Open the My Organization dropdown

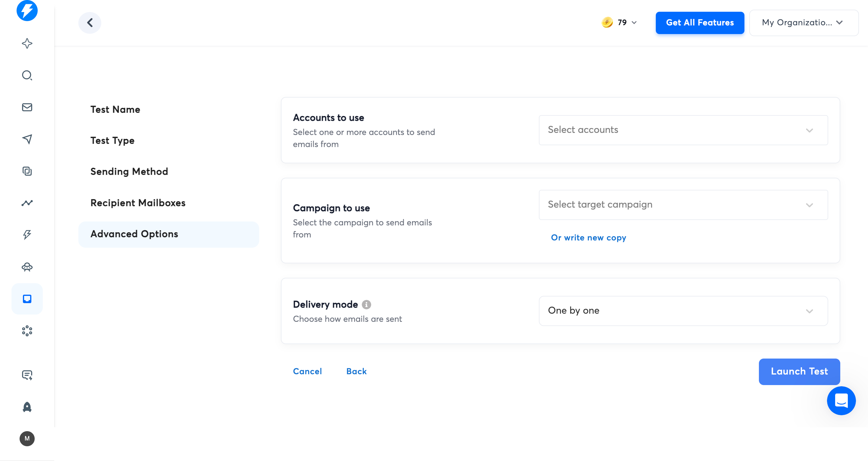click(x=804, y=23)
